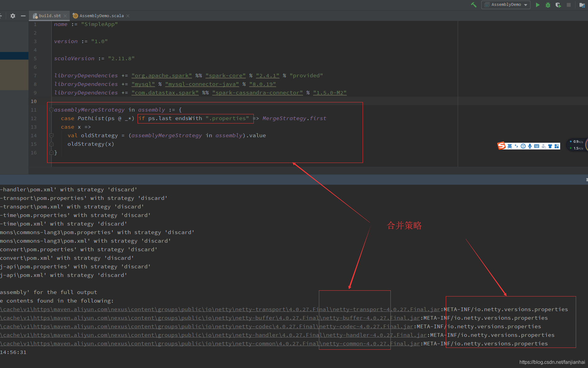Click the "2.11.8" scalaVersion value

[x=121, y=58]
